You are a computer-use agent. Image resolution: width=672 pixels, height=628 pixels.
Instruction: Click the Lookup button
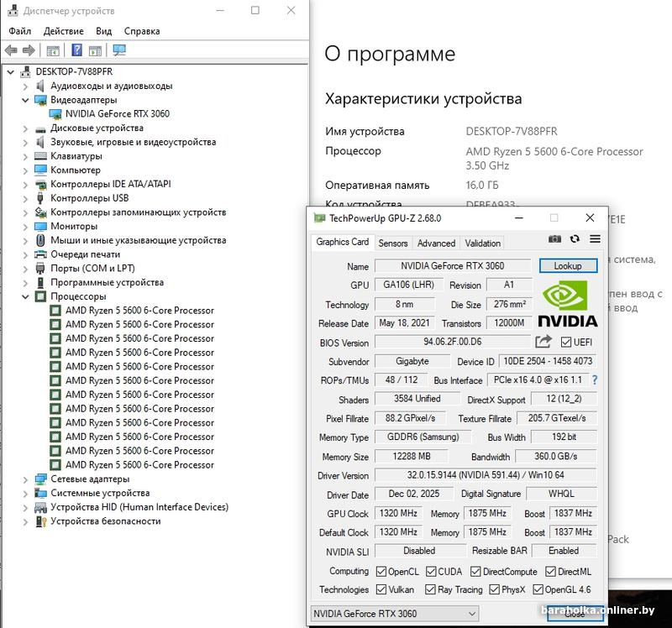point(568,265)
